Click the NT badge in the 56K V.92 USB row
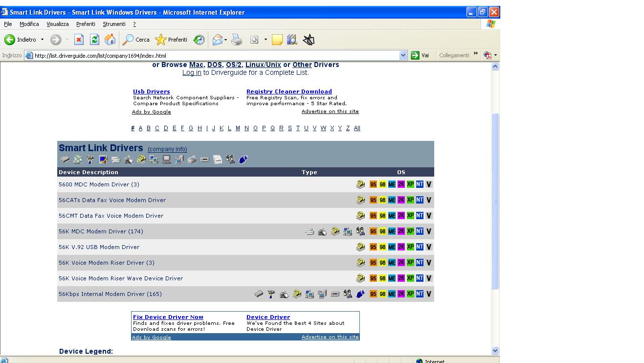Screen dimensions: 644x363 click(420, 247)
